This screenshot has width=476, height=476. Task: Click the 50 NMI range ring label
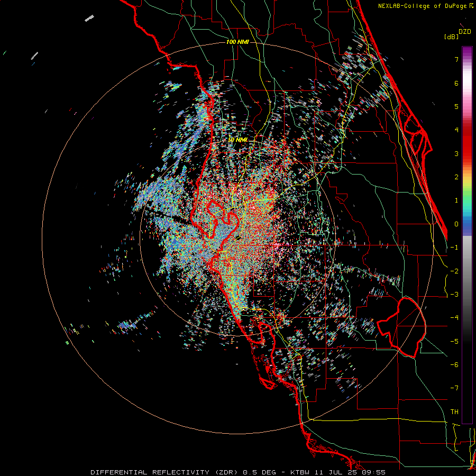237,140
